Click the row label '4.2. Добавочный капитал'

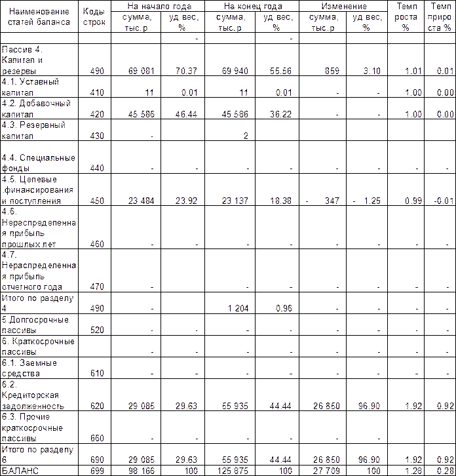tap(36, 109)
